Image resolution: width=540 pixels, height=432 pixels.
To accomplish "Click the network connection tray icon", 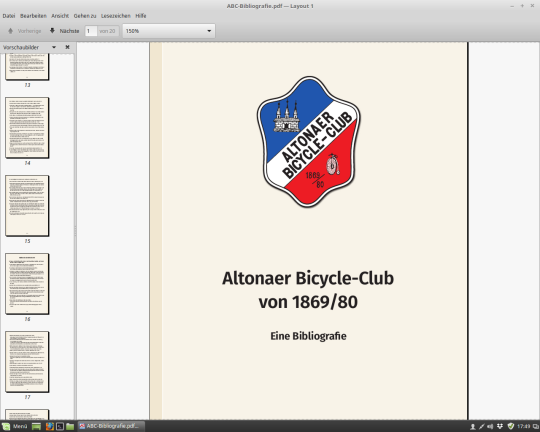I will [482, 426].
